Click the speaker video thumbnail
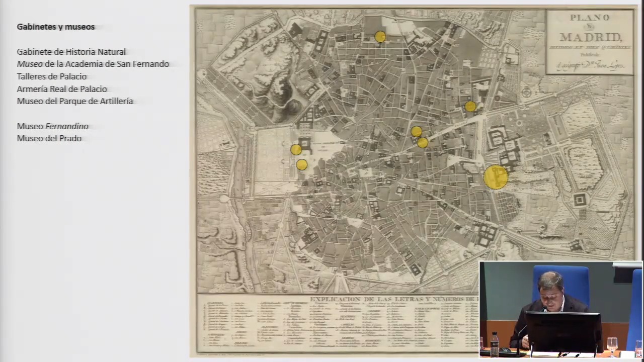The height and width of the screenshot is (362, 644). [x=561, y=309]
